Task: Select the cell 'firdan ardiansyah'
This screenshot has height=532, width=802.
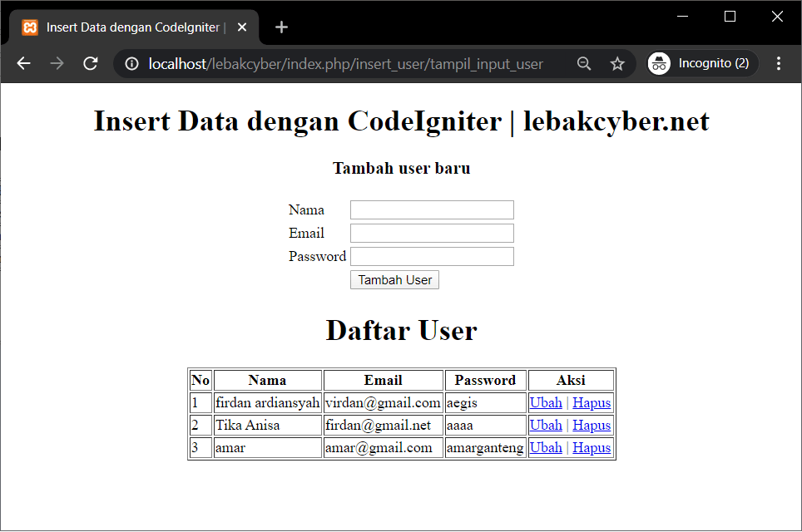Action: [x=268, y=402]
